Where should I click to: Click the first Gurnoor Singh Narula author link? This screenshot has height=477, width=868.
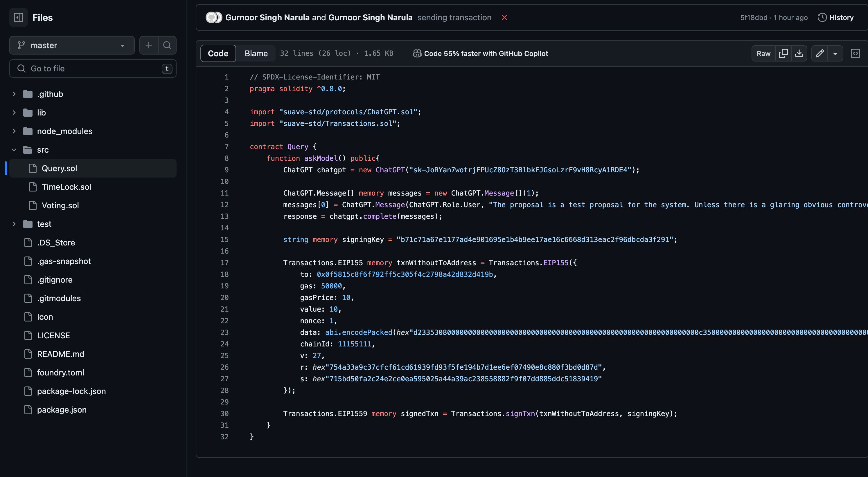pos(267,17)
